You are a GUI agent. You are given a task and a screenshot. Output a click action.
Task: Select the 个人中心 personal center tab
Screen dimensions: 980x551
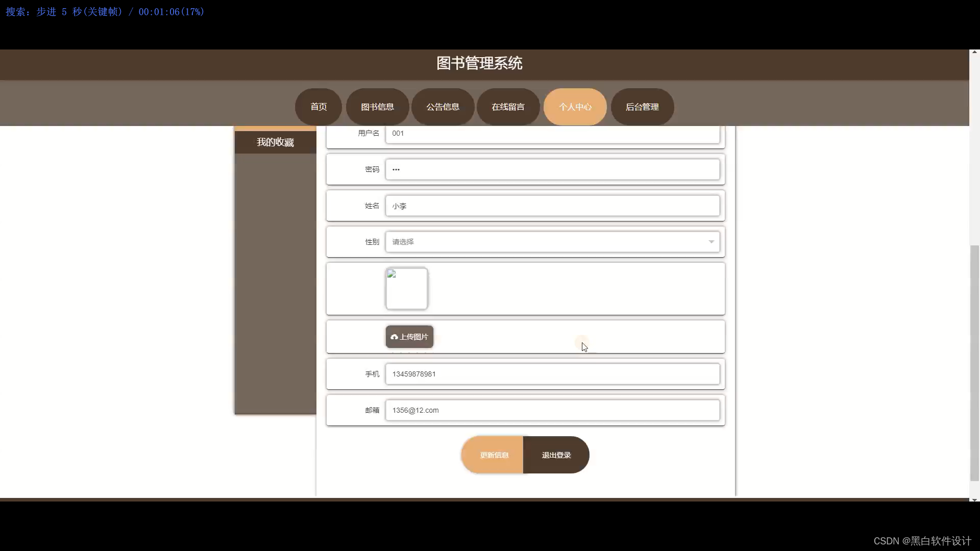click(575, 107)
